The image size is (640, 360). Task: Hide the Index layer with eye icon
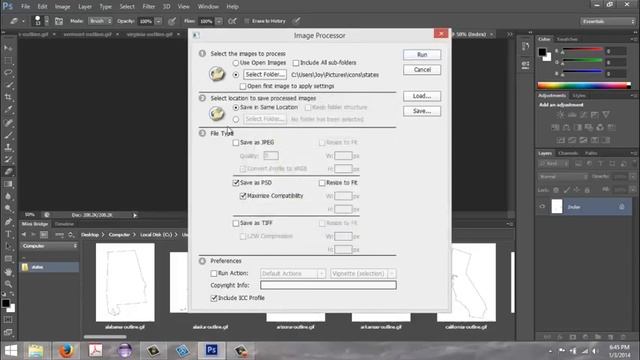coord(542,207)
